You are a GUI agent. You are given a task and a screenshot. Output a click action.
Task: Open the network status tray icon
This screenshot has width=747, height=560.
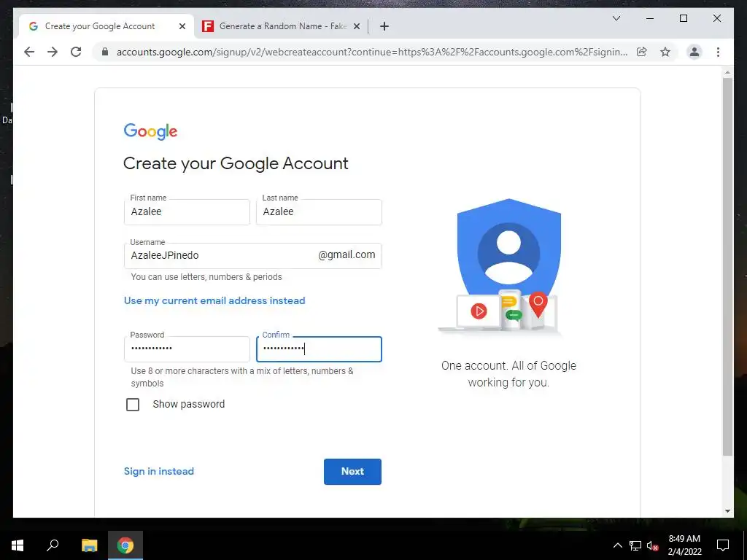[x=635, y=545]
